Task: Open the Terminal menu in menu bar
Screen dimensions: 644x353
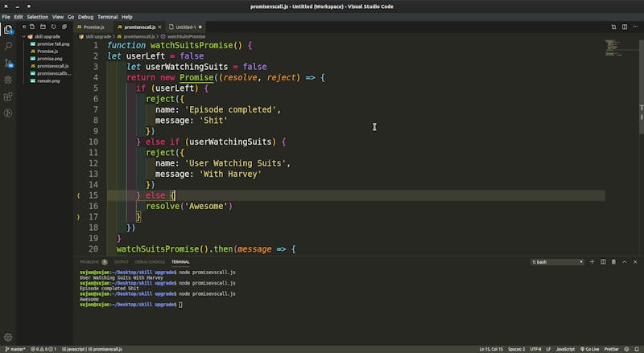Action: (x=107, y=16)
